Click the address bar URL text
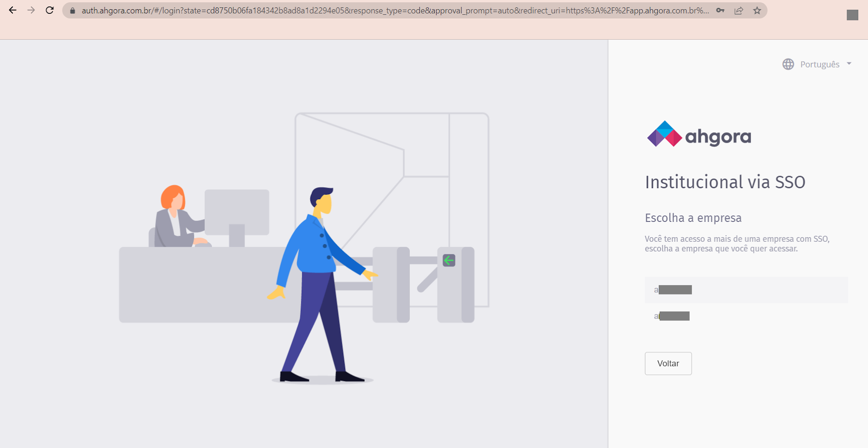 pyautogui.click(x=395, y=10)
